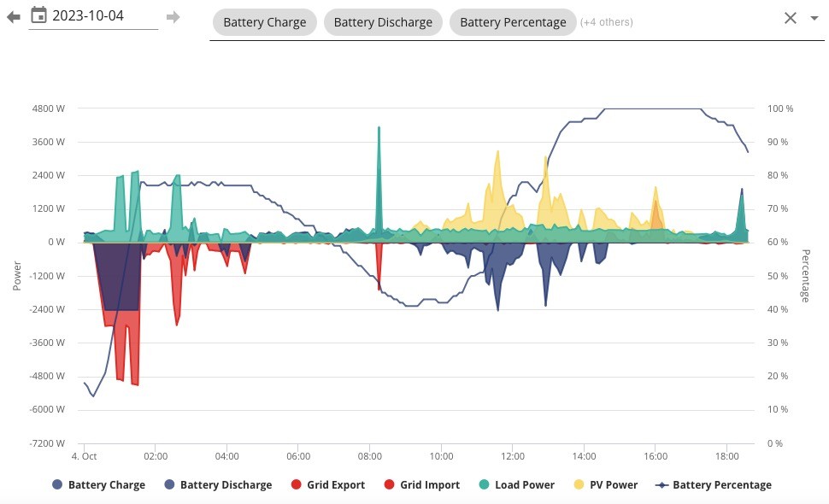
Task: Click the PV Power yellow legend dot
Action: (x=579, y=483)
